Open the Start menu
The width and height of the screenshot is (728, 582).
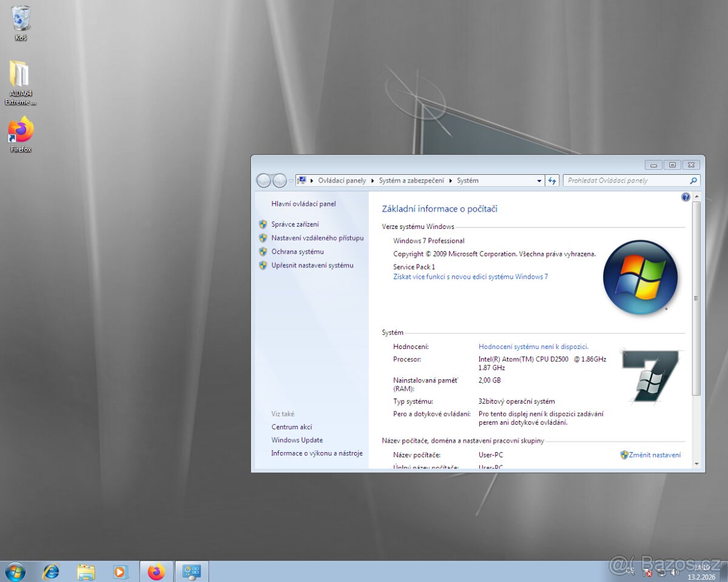pyautogui.click(x=13, y=571)
